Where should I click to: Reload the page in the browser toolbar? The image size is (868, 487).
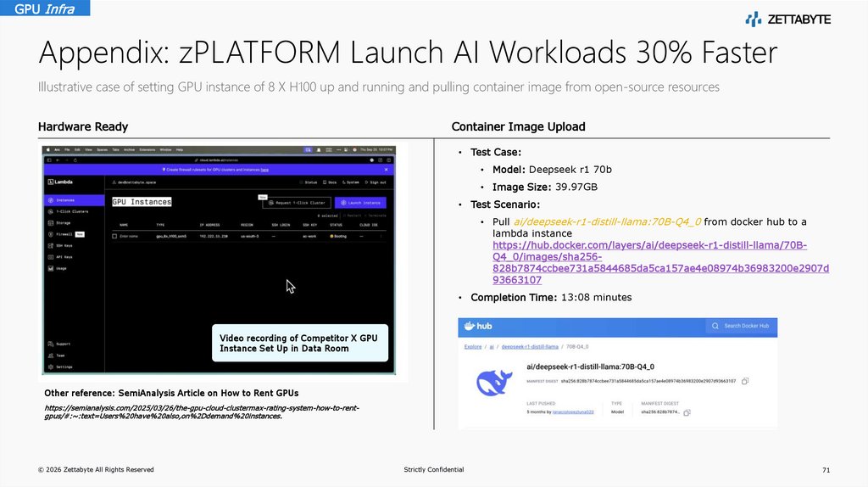[x=75, y=160]
